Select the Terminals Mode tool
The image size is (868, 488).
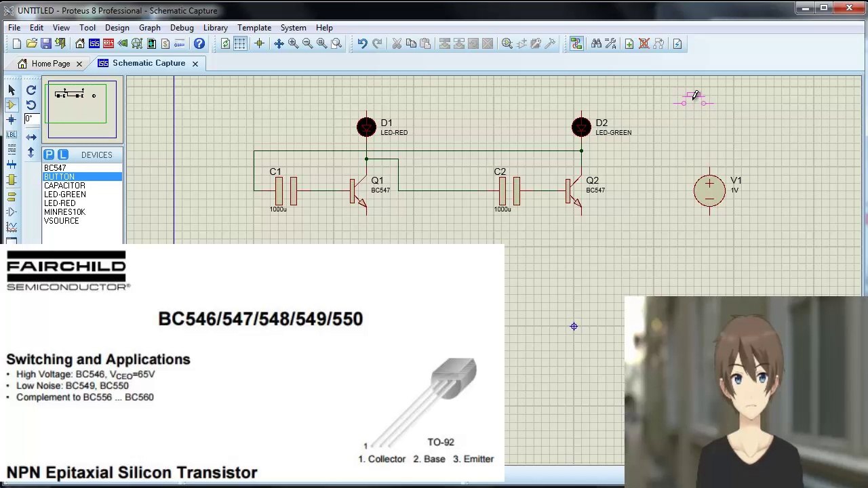[12, 197]
